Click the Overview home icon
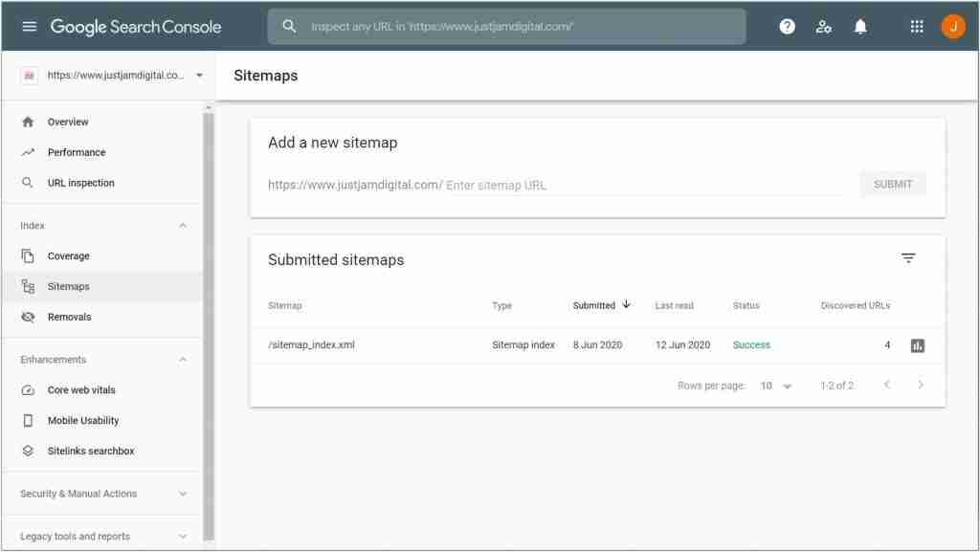 click(28, 121)
